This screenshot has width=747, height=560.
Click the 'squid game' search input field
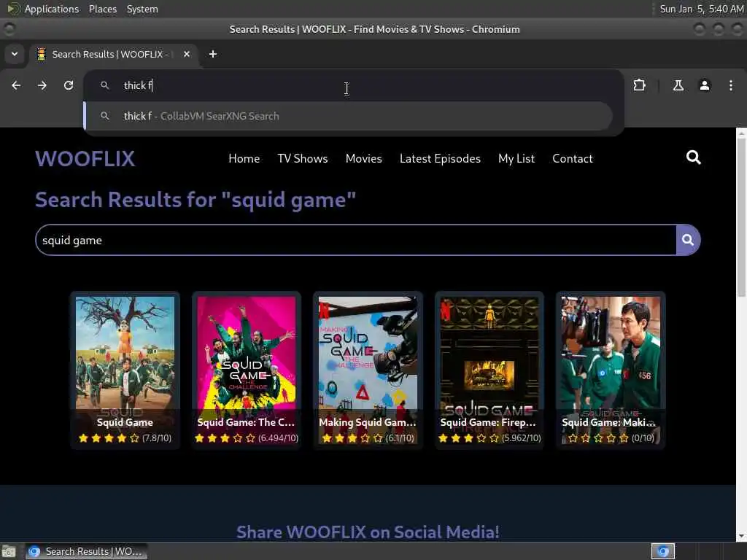pos(355,240)
